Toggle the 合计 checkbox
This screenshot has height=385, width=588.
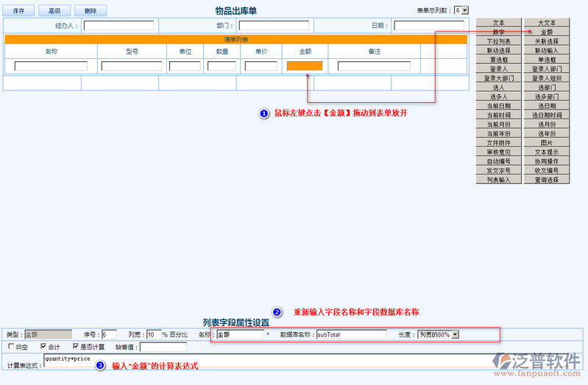pyautogui.click(x=44, y=346)
